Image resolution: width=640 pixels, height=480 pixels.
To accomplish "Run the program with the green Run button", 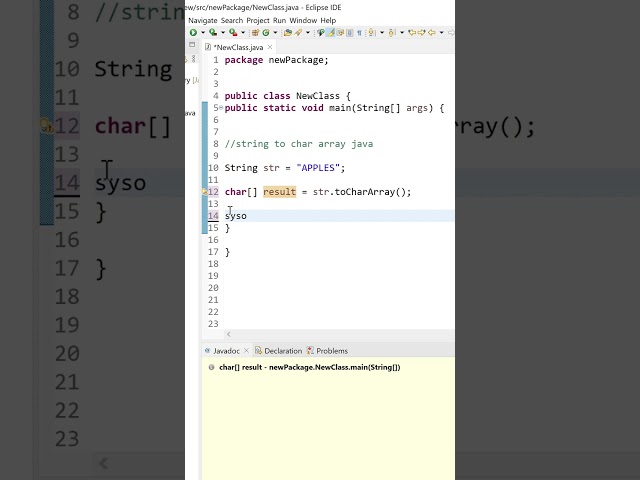I will pos(193,32).
